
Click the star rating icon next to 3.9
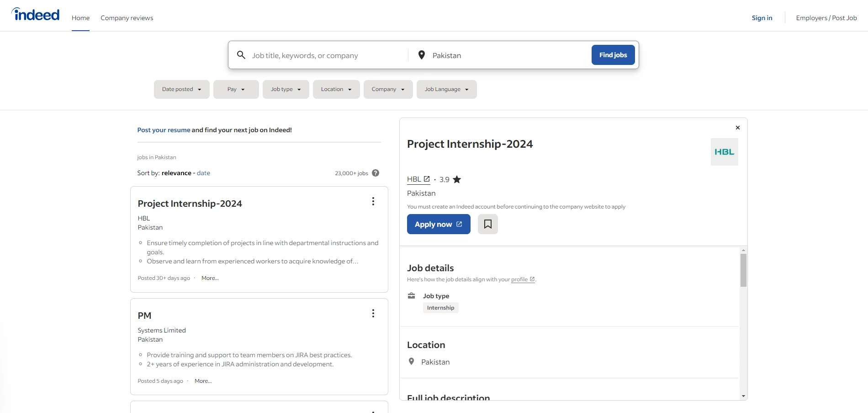(457, 179)
